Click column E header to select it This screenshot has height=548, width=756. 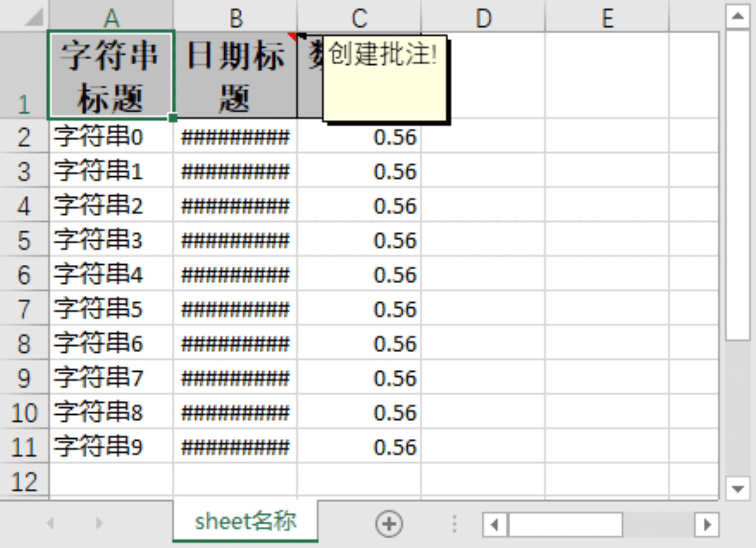(607, 18)
